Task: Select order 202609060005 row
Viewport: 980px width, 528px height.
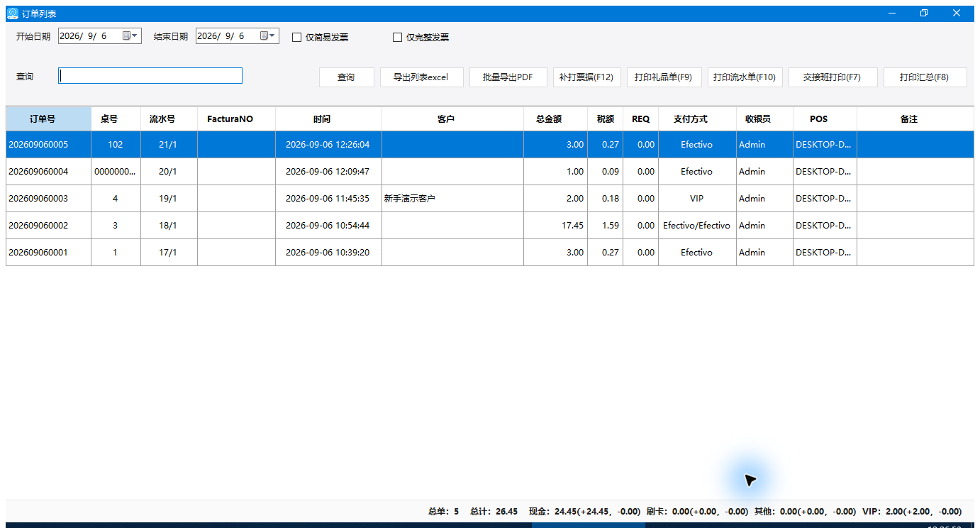Action: [490, 145]
